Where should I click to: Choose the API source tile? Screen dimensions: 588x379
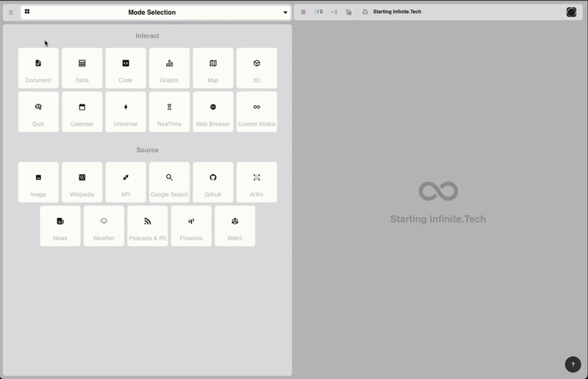point(126,183)
